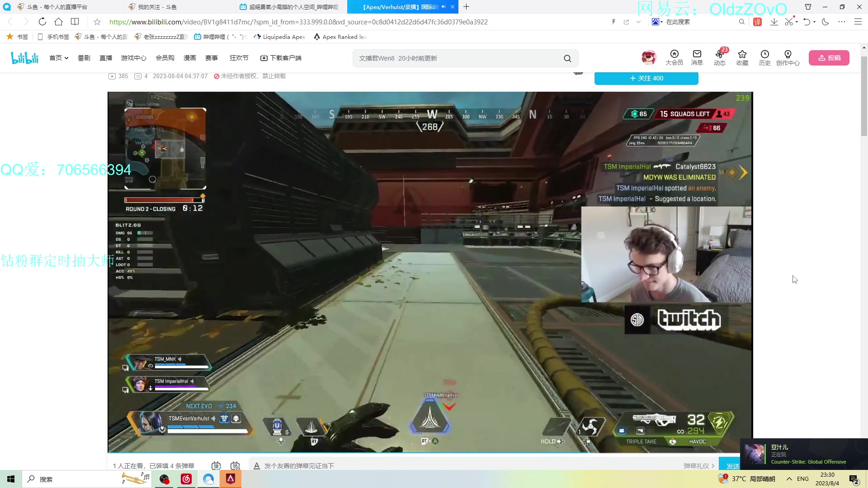Open 赛事 in bilibili navigation
The width and height of the screenshot is (868, 488).
coord(212,58)
